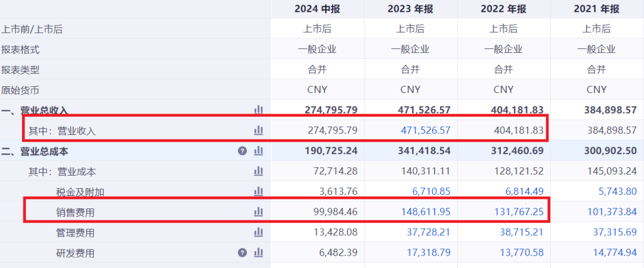
Task: Click the 税金及附加 row label
Action: [x=80, y=192]
